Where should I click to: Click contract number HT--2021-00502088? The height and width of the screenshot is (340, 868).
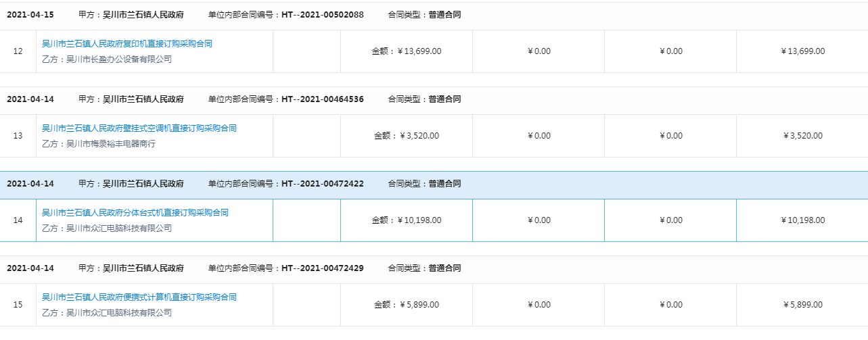(322, 14)
